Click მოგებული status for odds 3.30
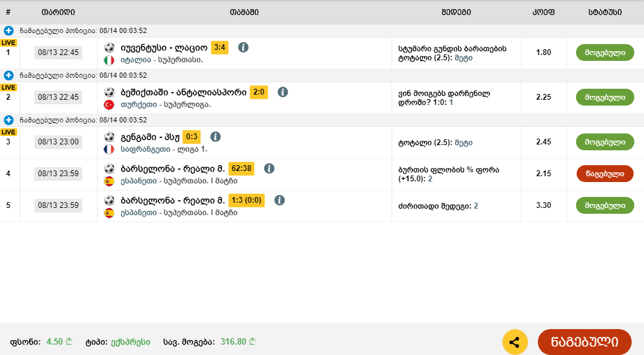 click(x=605, y=205)
